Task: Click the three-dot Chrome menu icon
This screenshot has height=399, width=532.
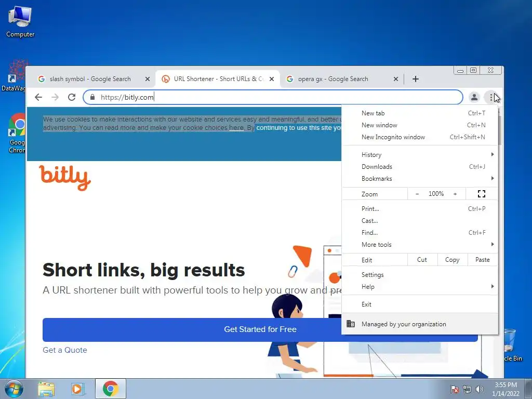Action: tap(491, 97)
